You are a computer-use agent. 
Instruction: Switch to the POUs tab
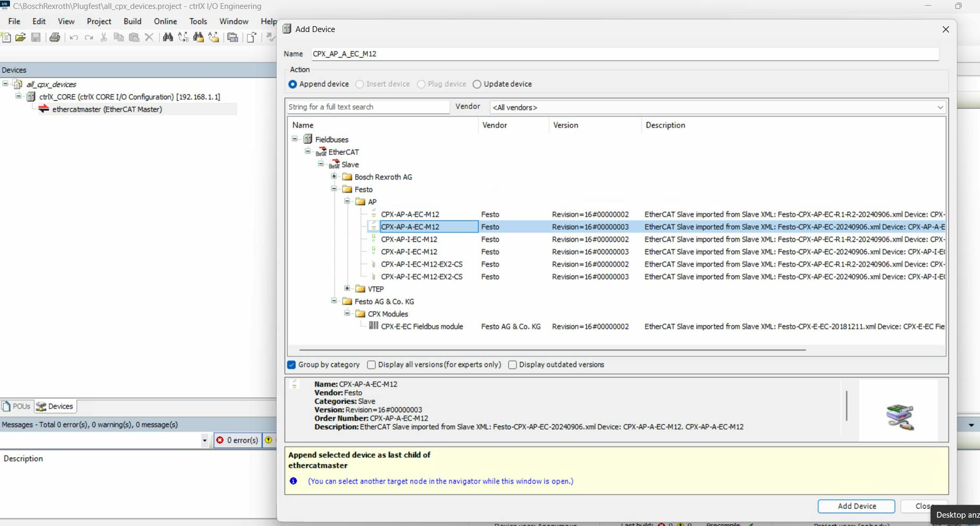17,406
